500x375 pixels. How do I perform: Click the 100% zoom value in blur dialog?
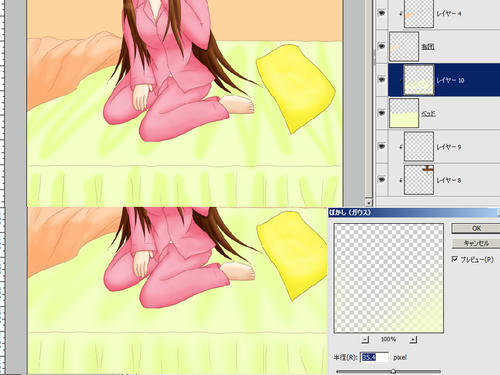388,339
